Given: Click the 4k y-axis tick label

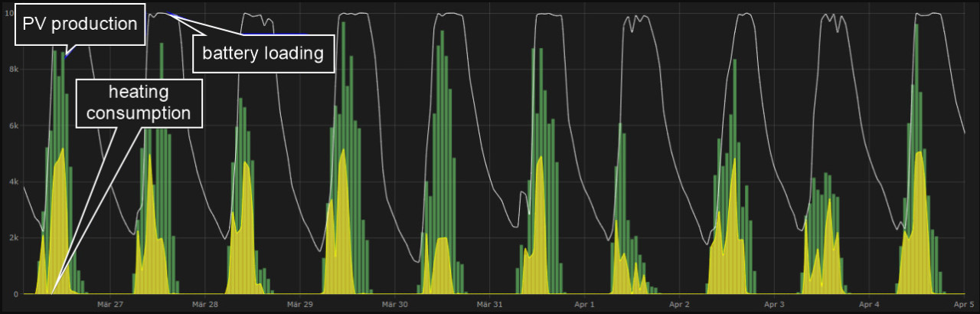Looking at the screenshot, I should [x=13, y=182].
